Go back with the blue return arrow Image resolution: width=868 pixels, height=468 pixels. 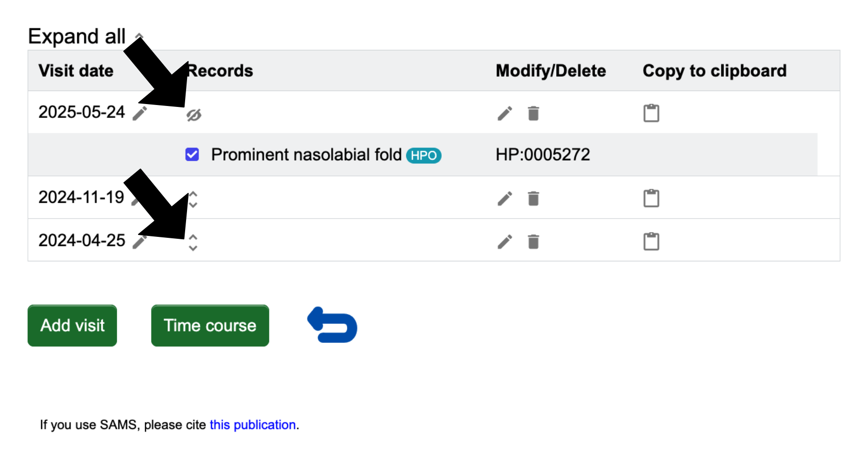(332, 325)
